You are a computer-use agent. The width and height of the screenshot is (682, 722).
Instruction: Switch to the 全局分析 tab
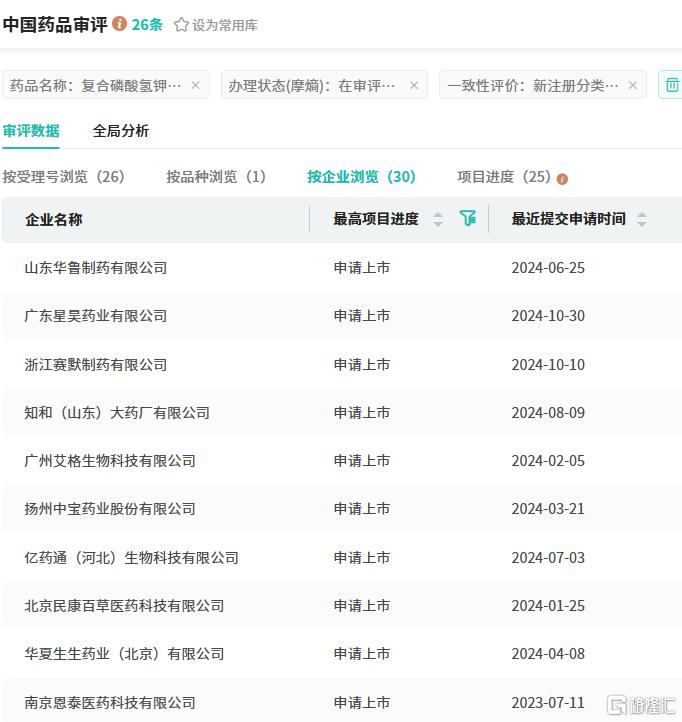[121, 131]
